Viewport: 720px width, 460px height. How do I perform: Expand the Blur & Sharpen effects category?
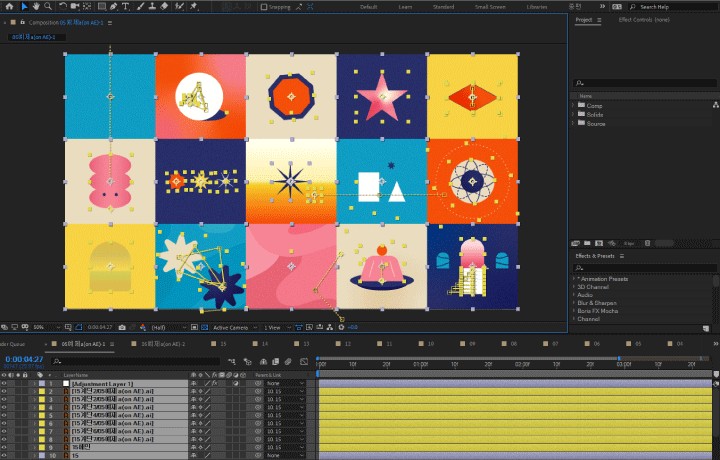pos(574,301)
